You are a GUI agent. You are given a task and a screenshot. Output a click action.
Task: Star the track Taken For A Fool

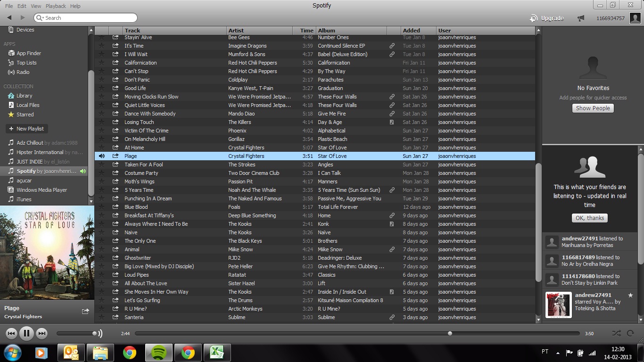[x=101, y=165]
